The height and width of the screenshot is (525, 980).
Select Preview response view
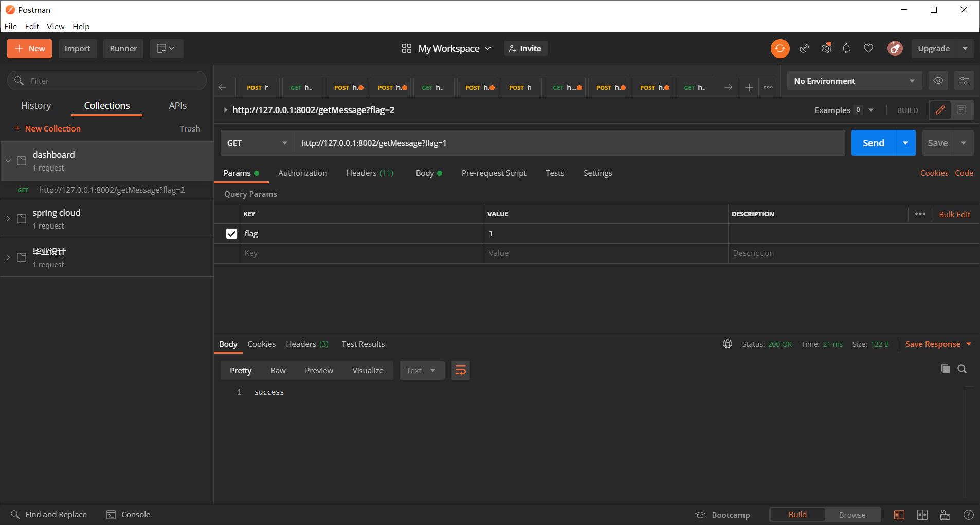click(319, 370)
